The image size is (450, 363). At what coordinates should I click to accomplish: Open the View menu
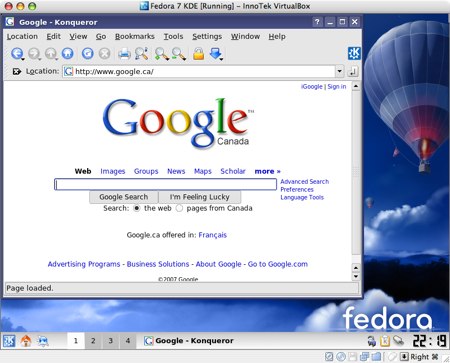click(78, 36)
